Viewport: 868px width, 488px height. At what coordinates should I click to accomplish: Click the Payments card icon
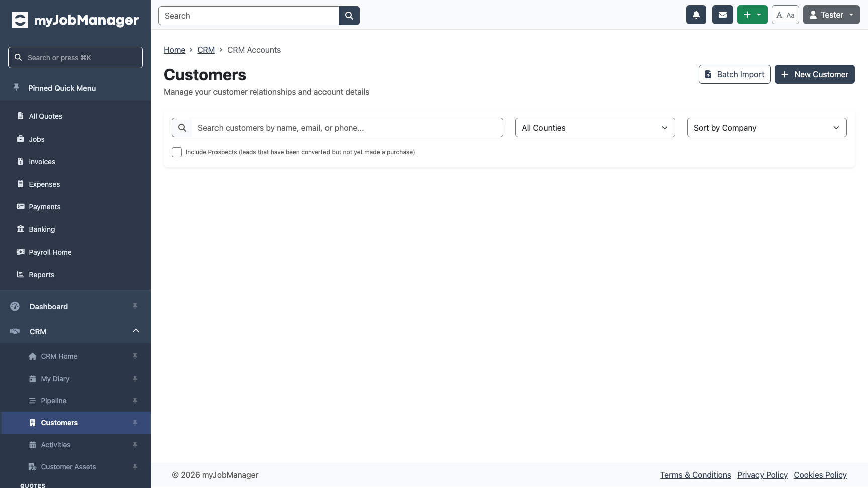click(x=20, y=206)
